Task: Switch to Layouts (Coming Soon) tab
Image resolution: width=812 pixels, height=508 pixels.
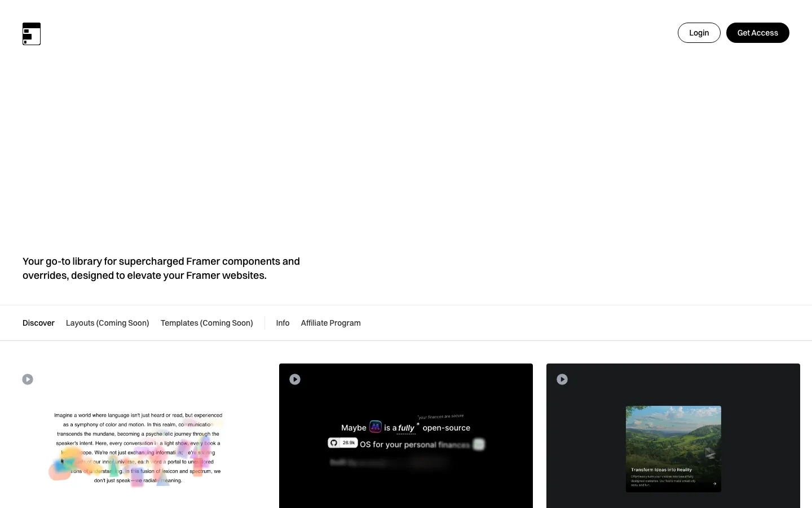Action: [107, 323]
